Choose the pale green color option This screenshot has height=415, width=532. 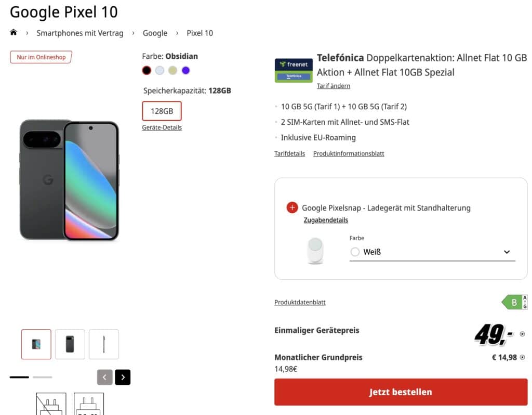[x=172, y=70]
